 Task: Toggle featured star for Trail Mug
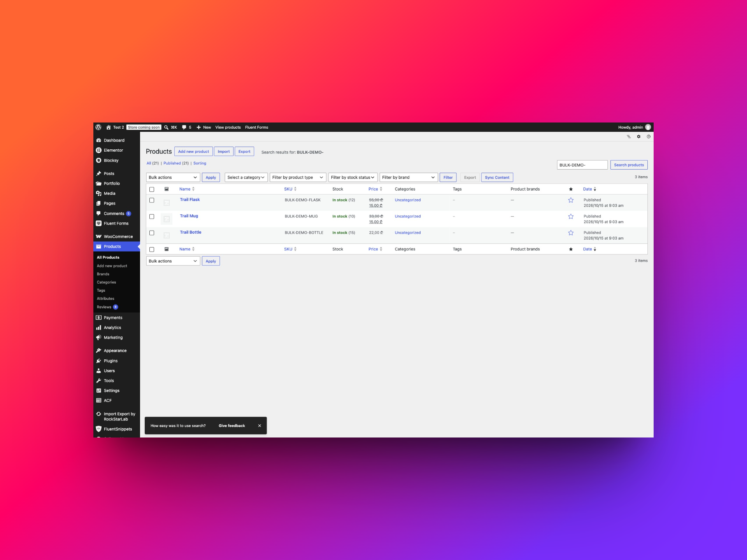pos(571,216)
